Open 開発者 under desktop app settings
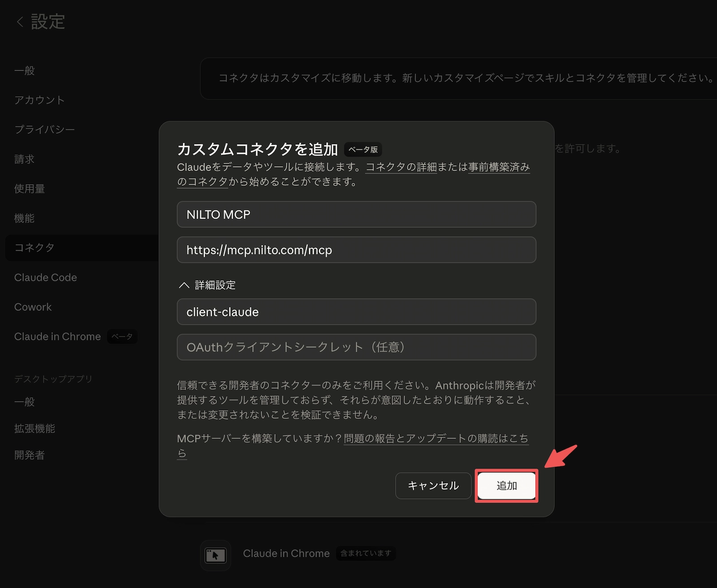This screenshot has width=717, height=588. click(x=30, y=455)
